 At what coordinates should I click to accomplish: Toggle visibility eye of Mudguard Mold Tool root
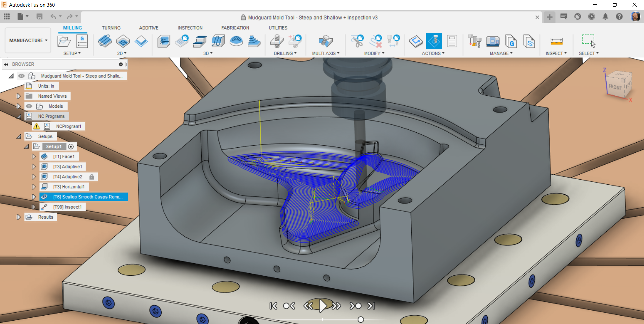point(22,76)
